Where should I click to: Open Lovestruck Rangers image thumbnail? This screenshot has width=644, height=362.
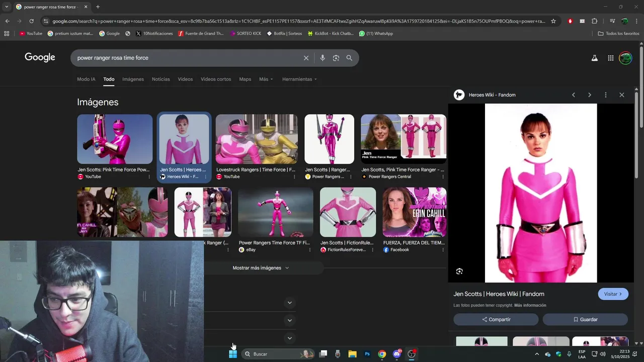(x=257, y=139)
